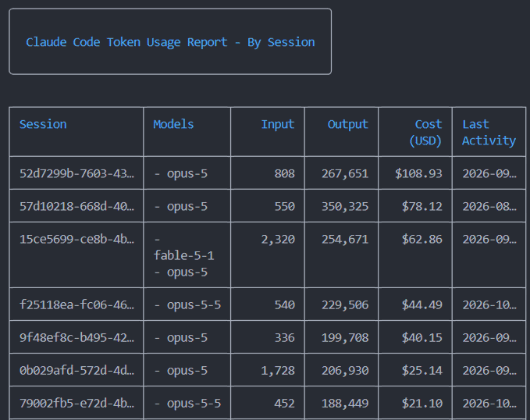Viewport: 530px width, 420px height.
Task: Click the fable-5-1 model entry
Action: (184, 255)
